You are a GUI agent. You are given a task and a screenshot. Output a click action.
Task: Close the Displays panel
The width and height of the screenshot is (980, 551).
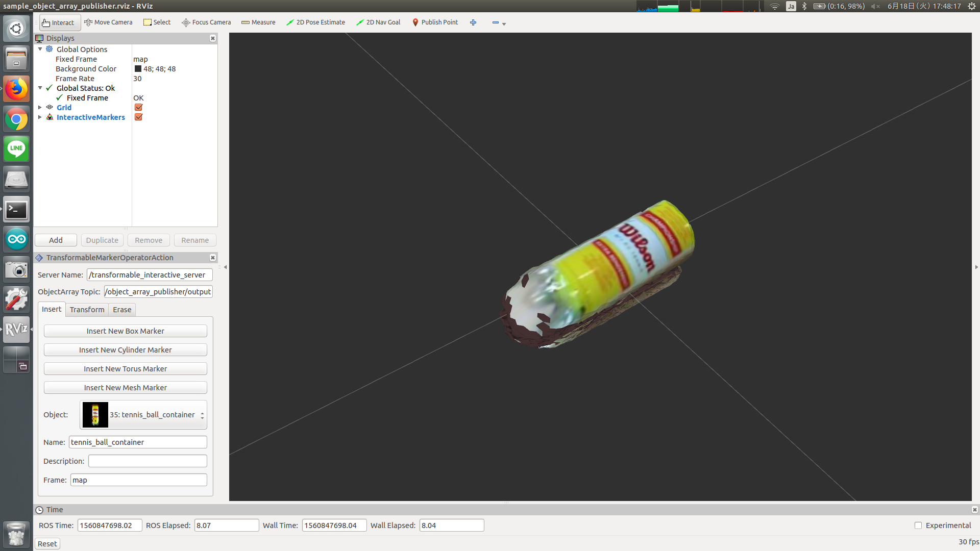pyautogui.click(x=213, y=38)
